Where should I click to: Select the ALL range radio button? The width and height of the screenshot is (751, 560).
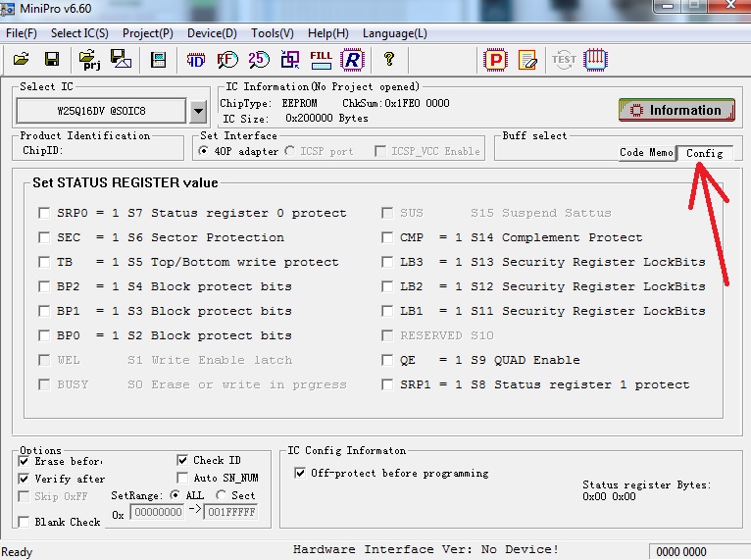click(x=175, y=495)
